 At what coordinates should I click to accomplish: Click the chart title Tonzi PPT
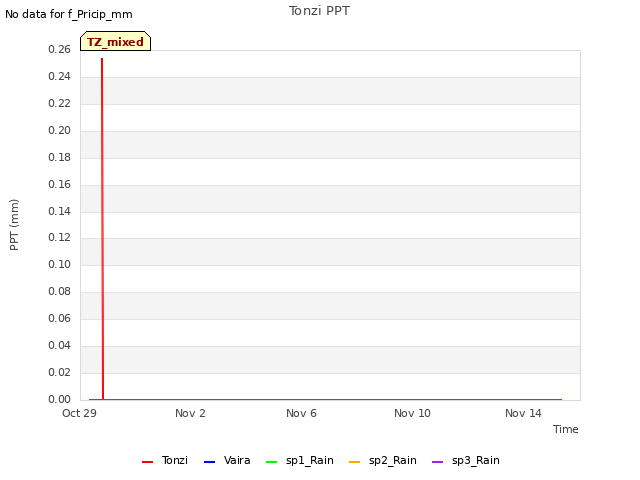(319, 11)
